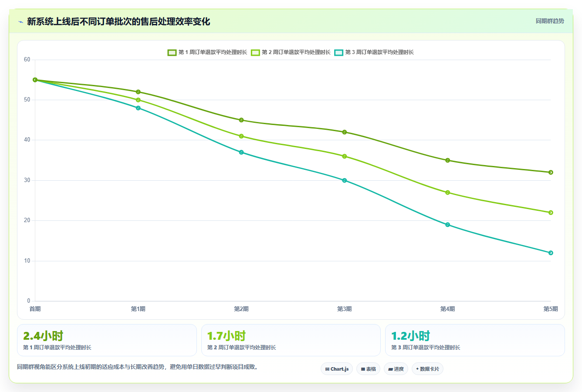
Task: Click the footer note starting with 同期群视角
Action: click(139, 367)
